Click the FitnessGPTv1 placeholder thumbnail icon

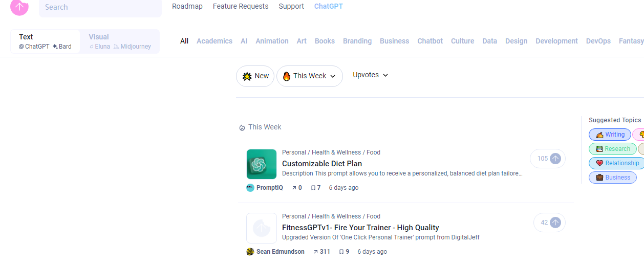[262, 228]
